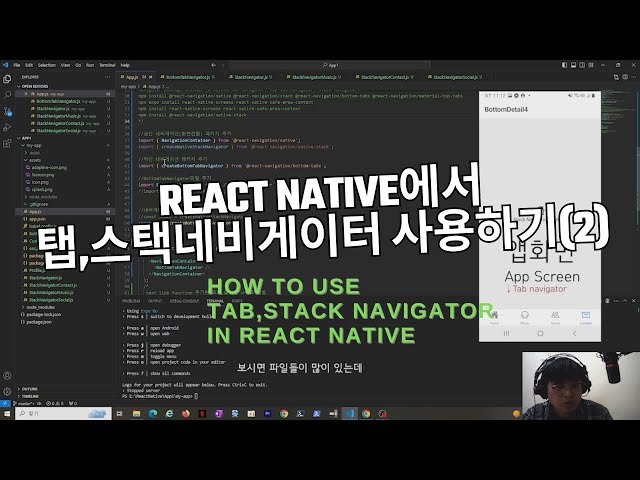The image size is (640, 480).
Task: Click the Windows taskbar search box
Action: click(63, 413)
